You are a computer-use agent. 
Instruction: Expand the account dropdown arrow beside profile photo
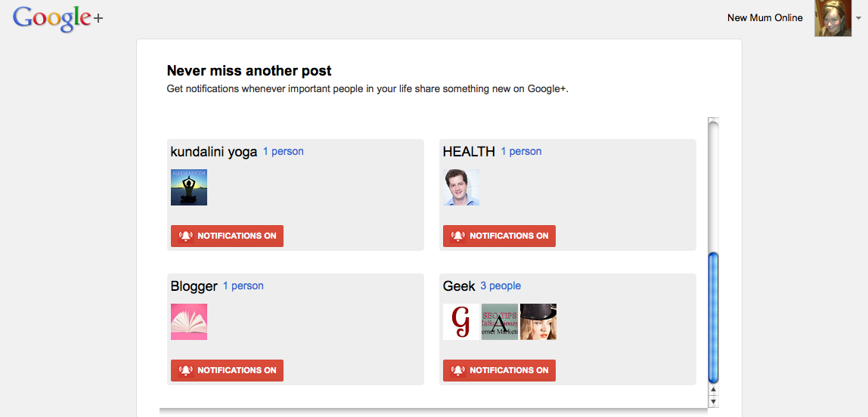pyautogui.click(x=858, y=18)
